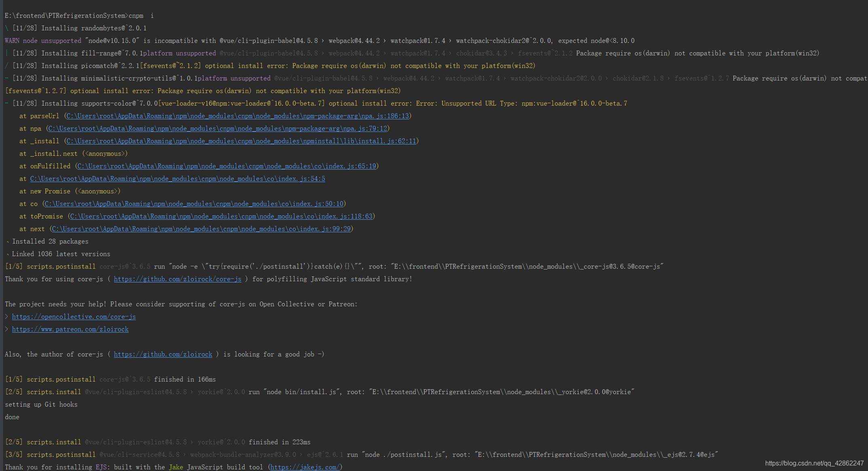Open the npminstall install.js:62:11 link

(241, 141)
